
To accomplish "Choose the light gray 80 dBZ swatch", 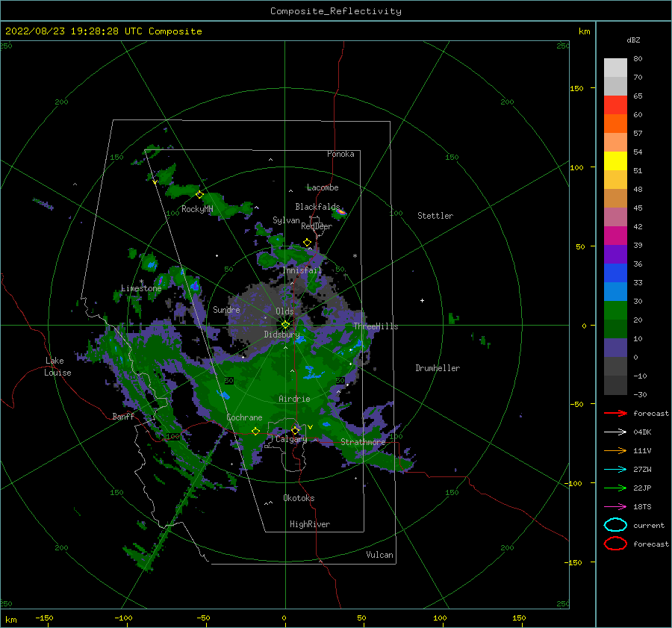I will click(x=615, y=68).
